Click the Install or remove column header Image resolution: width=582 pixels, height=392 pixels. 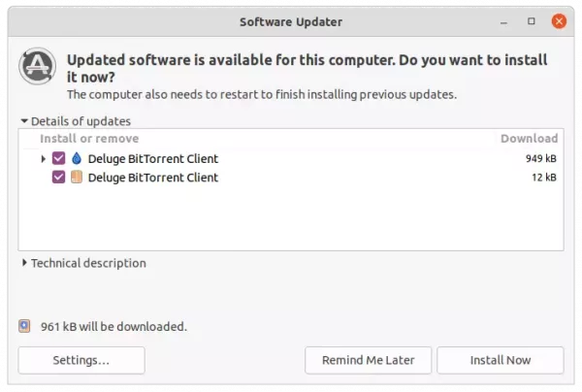(89, 139)
